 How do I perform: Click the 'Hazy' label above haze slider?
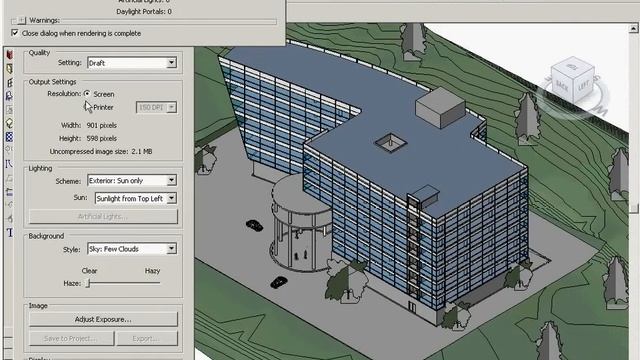pos(152,271)
